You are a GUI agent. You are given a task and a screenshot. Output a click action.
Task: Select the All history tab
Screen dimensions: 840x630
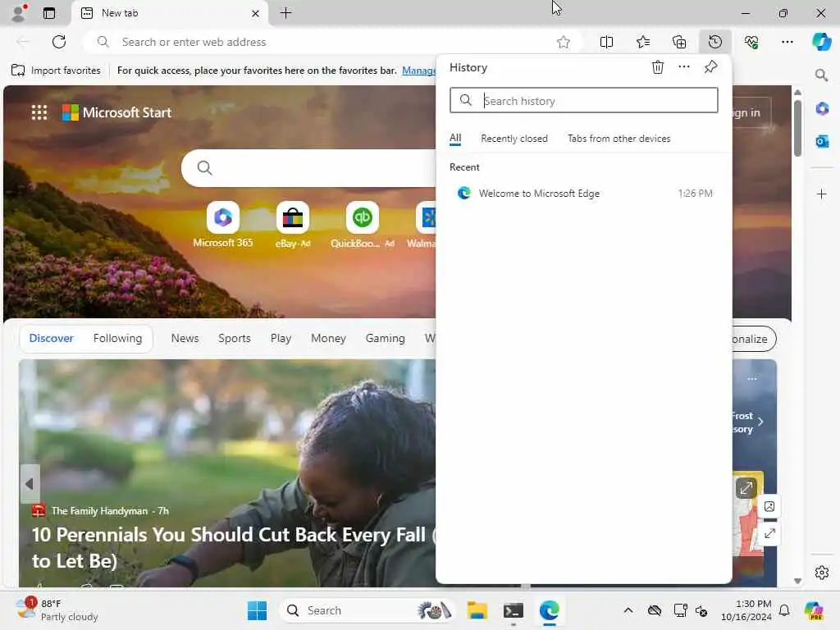[455, 138]
